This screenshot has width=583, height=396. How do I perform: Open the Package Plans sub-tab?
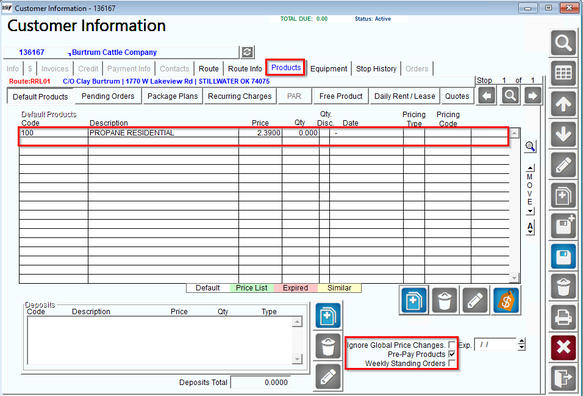173,96
